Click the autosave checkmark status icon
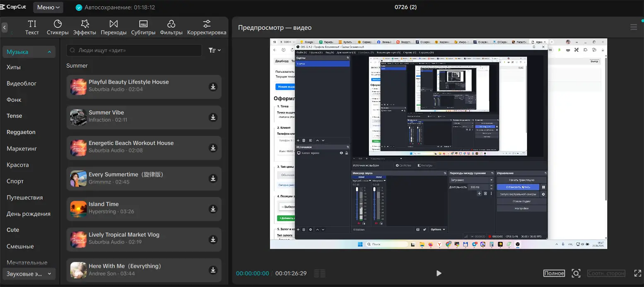 click(79, 7)
